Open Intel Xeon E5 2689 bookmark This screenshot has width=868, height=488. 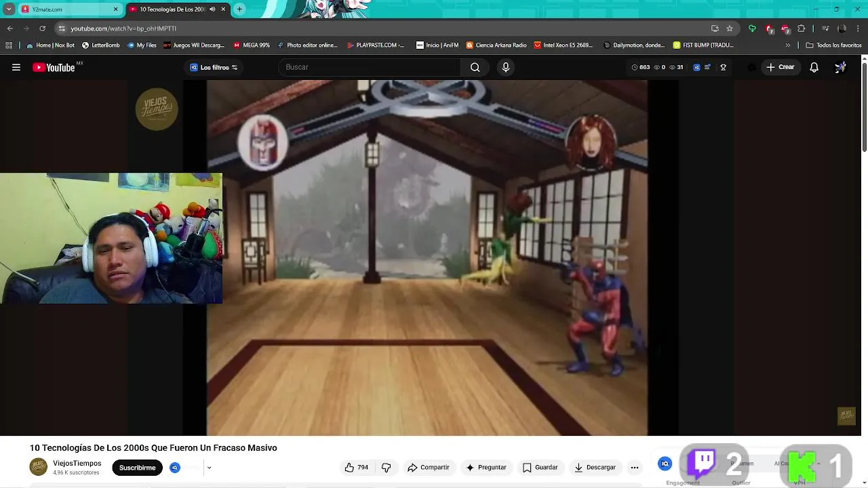(x=564, y=45)
